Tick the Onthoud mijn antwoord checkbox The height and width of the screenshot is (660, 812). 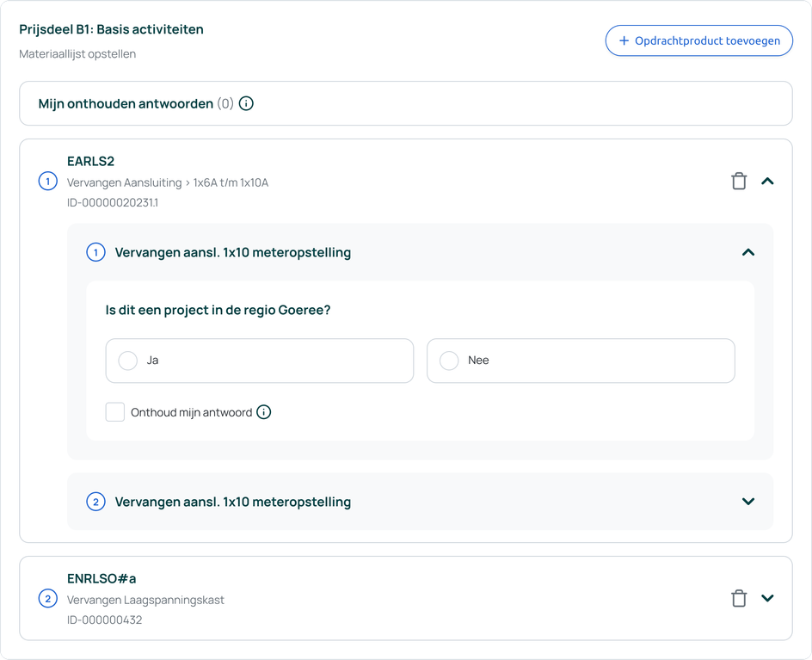click(x=115, y=412)
